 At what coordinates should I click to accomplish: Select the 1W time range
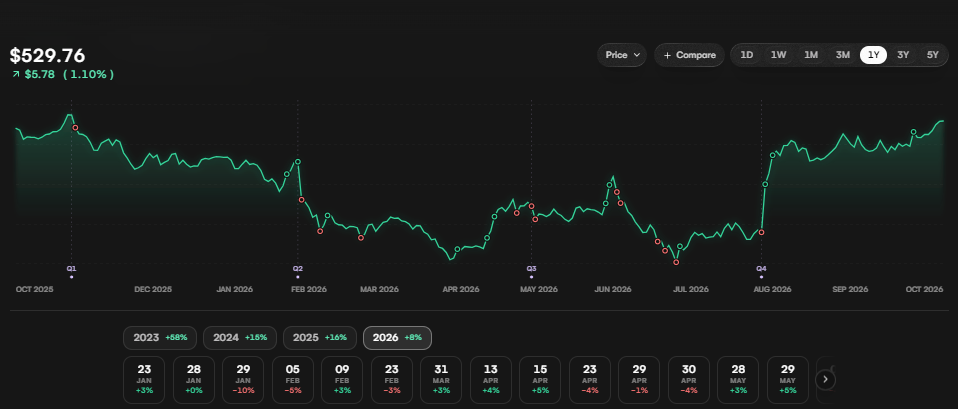(x=778, y=55)
